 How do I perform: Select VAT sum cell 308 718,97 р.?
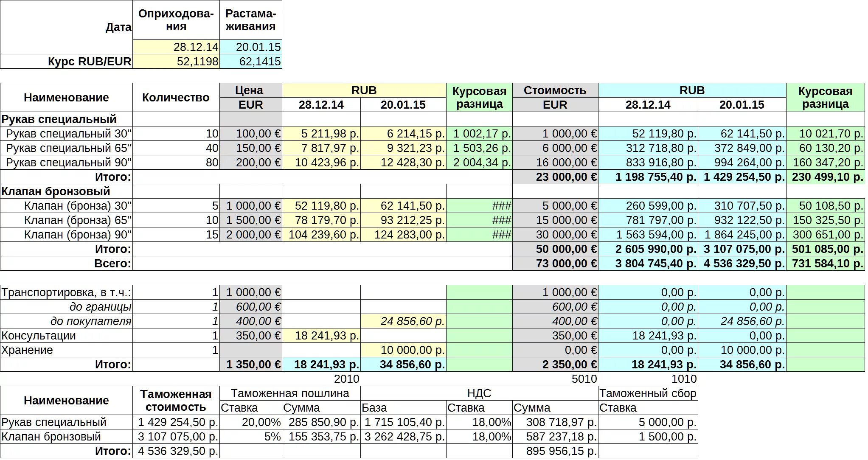pyautogui.click(x=555, y=422)
